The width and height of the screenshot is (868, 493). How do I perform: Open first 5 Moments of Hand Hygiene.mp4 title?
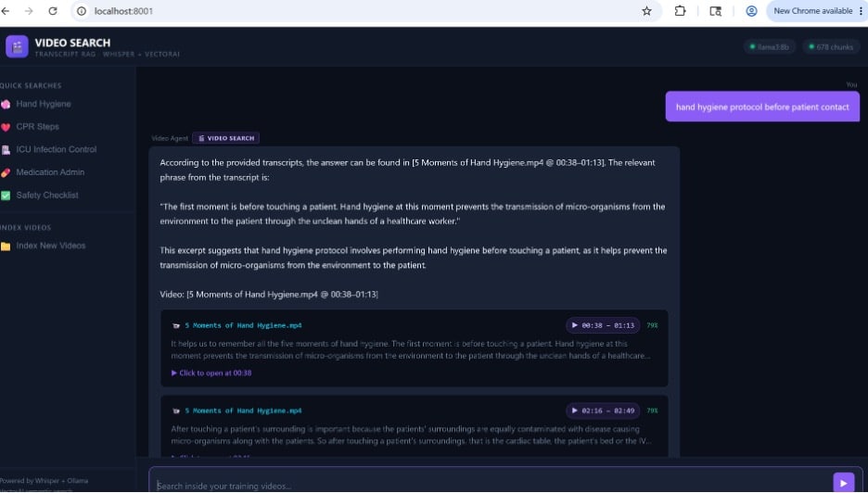[243, 325]
